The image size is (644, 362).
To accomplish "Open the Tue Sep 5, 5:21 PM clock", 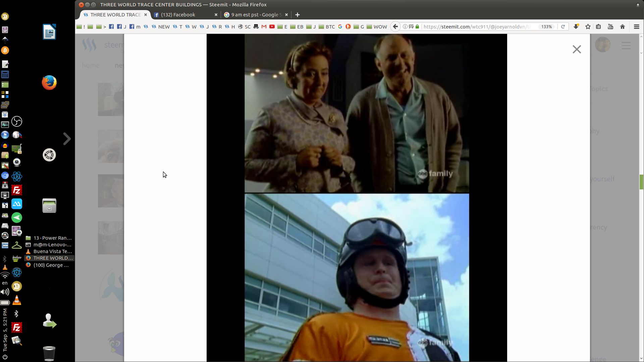I will coord(5,330).
